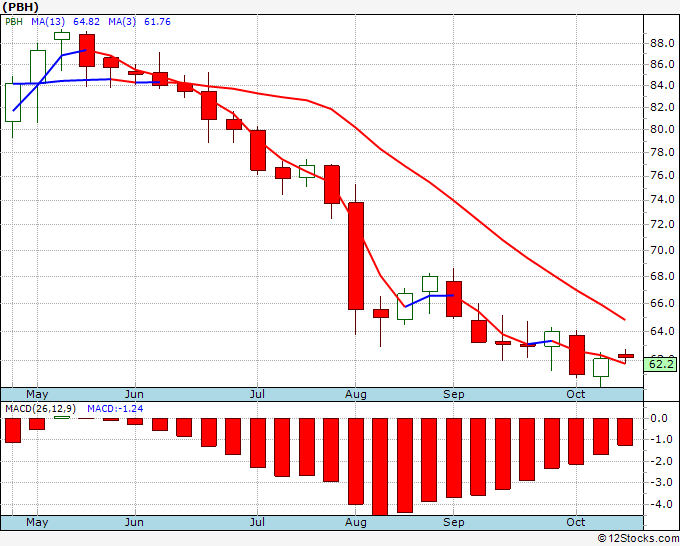
Task: Click the large red early-August candlestick
Action: [356, 256]
